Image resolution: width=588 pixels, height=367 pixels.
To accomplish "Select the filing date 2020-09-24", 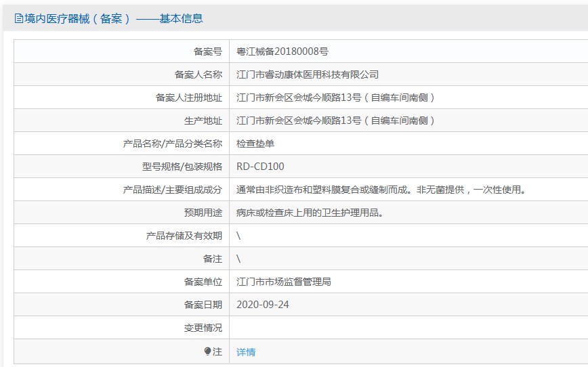I will [263, 305].
